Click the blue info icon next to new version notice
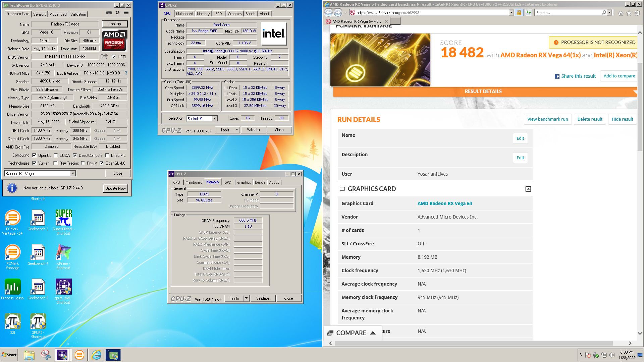The image size is (644, 362). coord(12,188)
